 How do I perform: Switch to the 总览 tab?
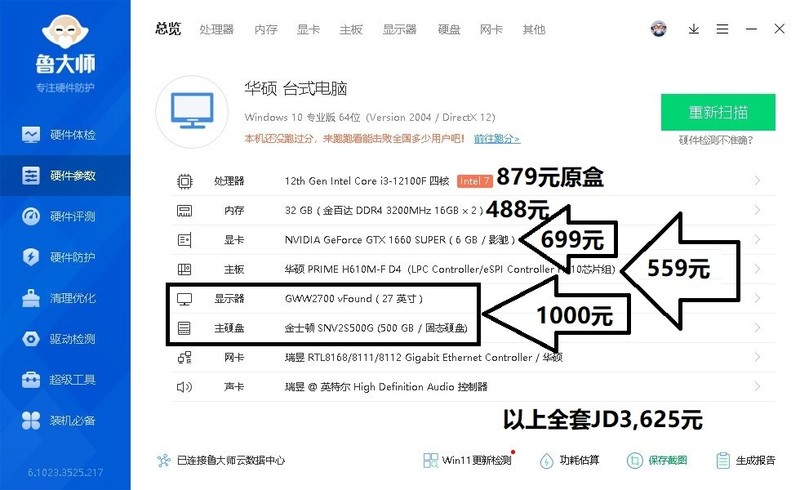point(168,29)
